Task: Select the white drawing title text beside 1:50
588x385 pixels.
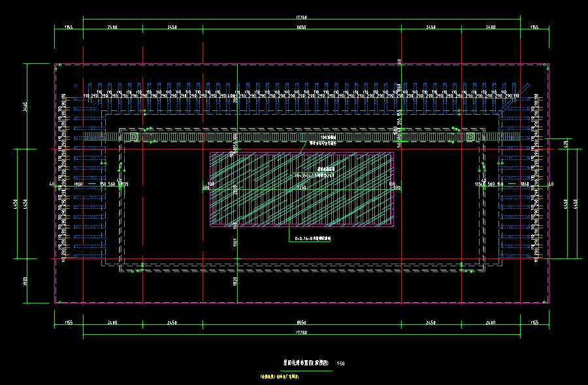Action: click(306, 363)
